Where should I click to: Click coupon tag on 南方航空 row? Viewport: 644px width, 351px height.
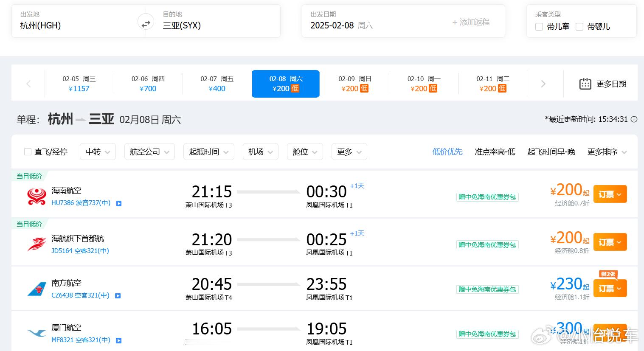[487, 289]
